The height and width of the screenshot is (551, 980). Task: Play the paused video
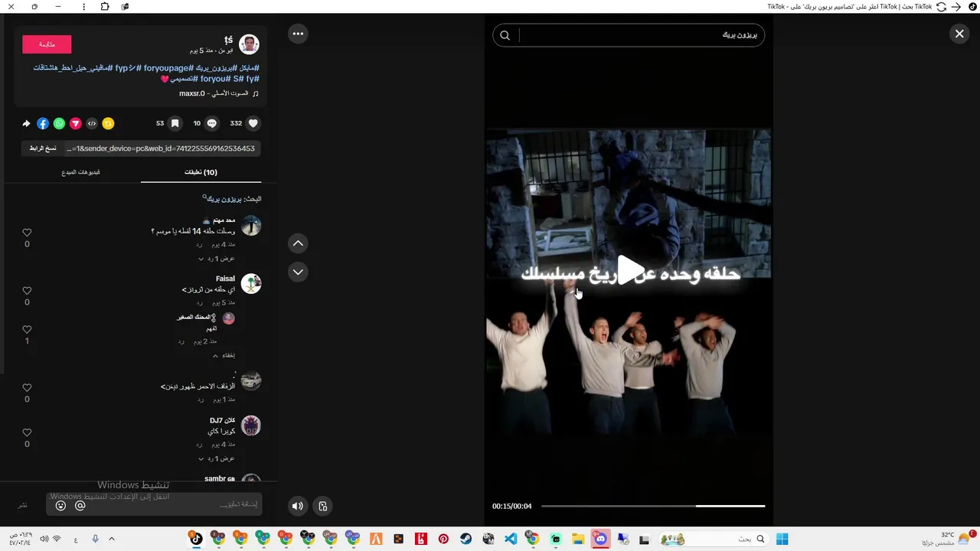tap(629, 271)
